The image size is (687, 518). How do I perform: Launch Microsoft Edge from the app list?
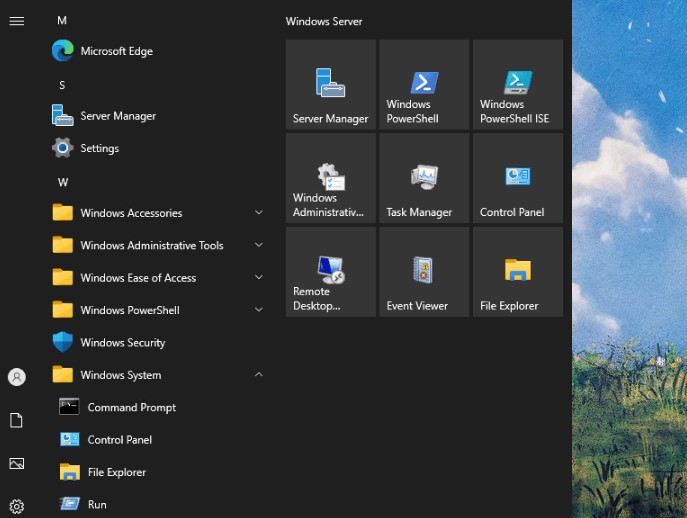click(x=116, y=51)
